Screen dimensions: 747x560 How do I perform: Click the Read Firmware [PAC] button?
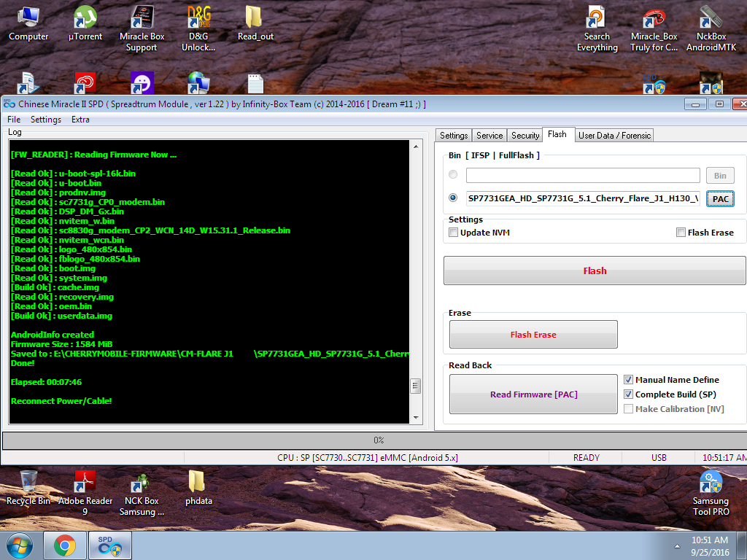coord(533,394)
